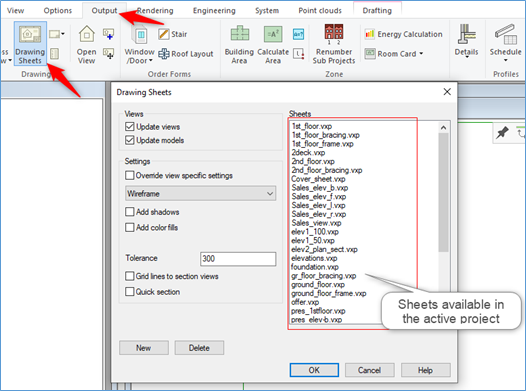Open the Room Card dropdown arrow
This screenshot has height=391, width=526.
[421, 54]
